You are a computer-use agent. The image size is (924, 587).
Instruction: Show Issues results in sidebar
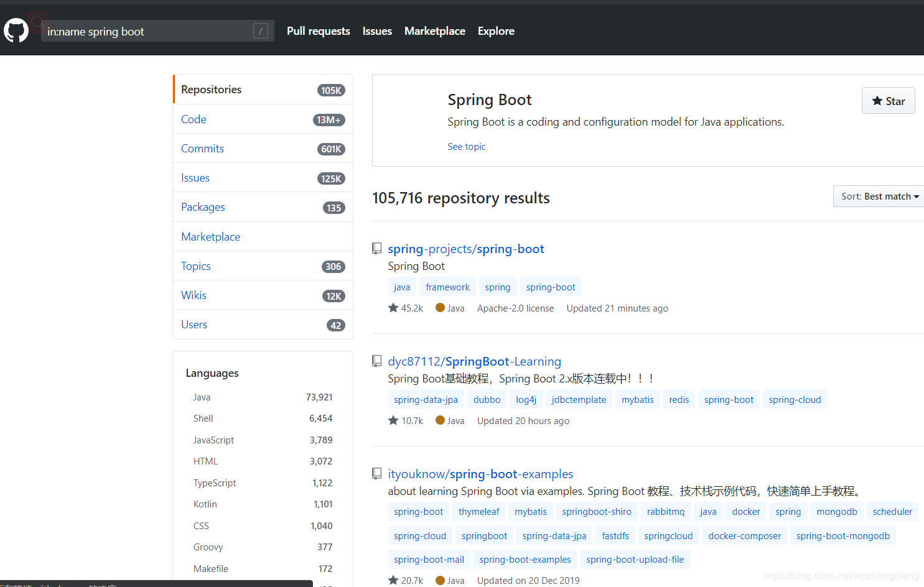point(263,178)
